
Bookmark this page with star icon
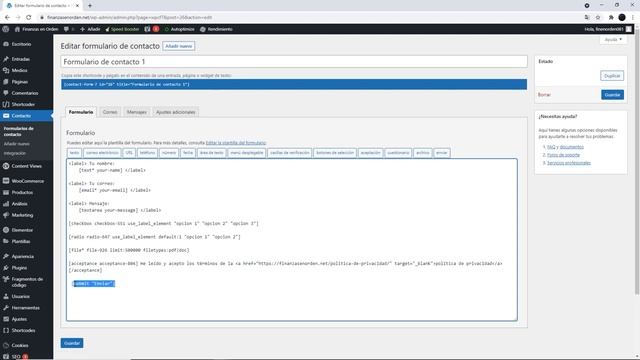pos(598,17)
